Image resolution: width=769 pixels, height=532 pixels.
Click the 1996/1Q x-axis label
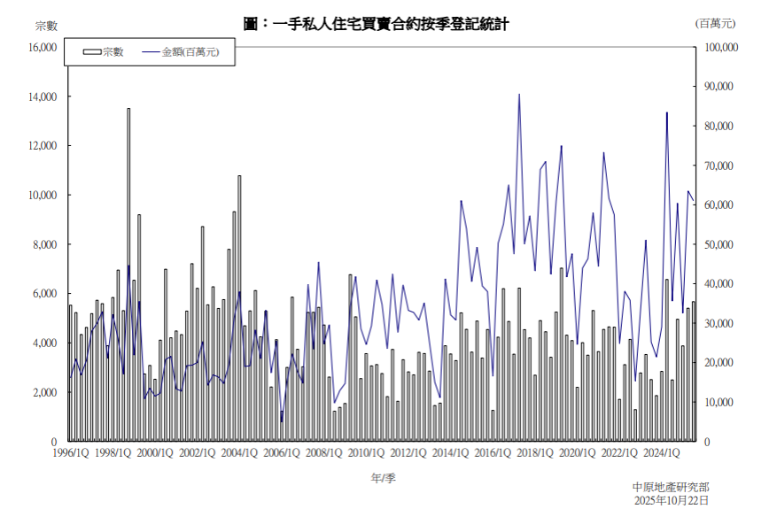[x=70, y=452]
